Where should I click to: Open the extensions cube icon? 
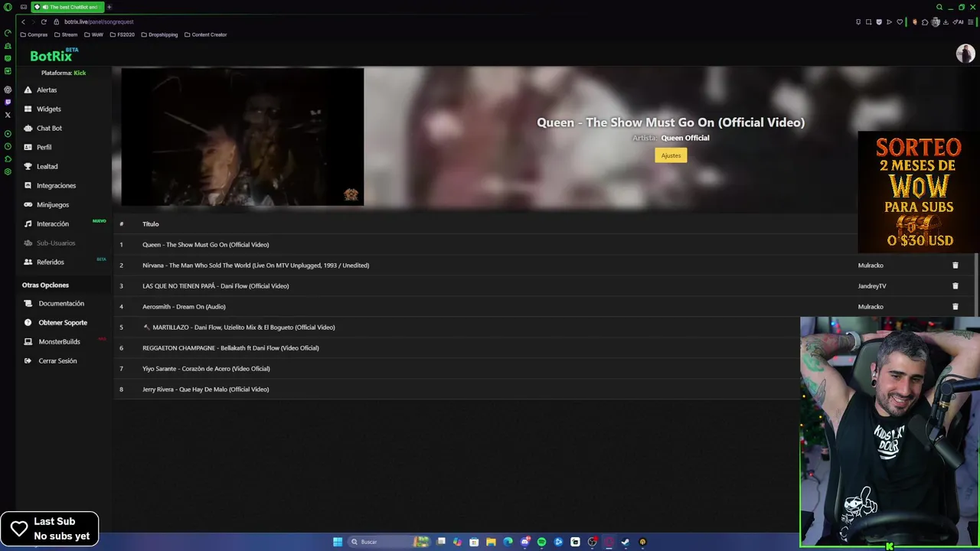tap(925, 22)
